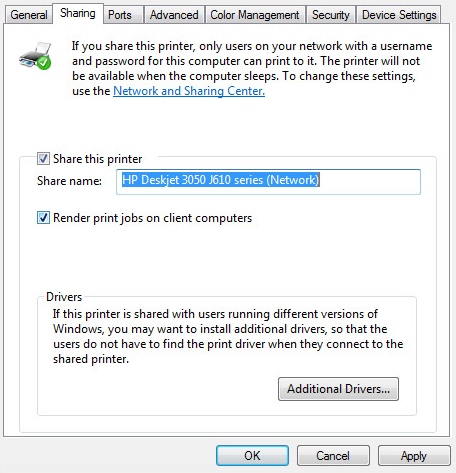
Task: Switch to the General tab
Action: pyautogui.click(x=29, y=15)
